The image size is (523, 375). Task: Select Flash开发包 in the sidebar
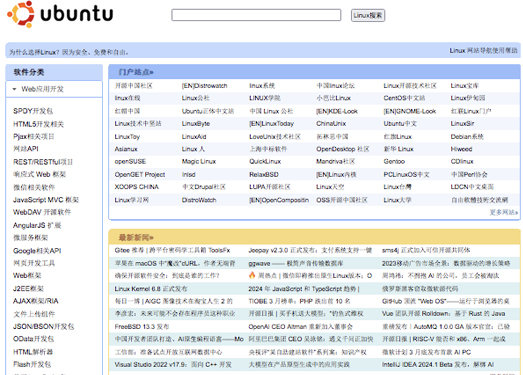[x=32, y=364]
